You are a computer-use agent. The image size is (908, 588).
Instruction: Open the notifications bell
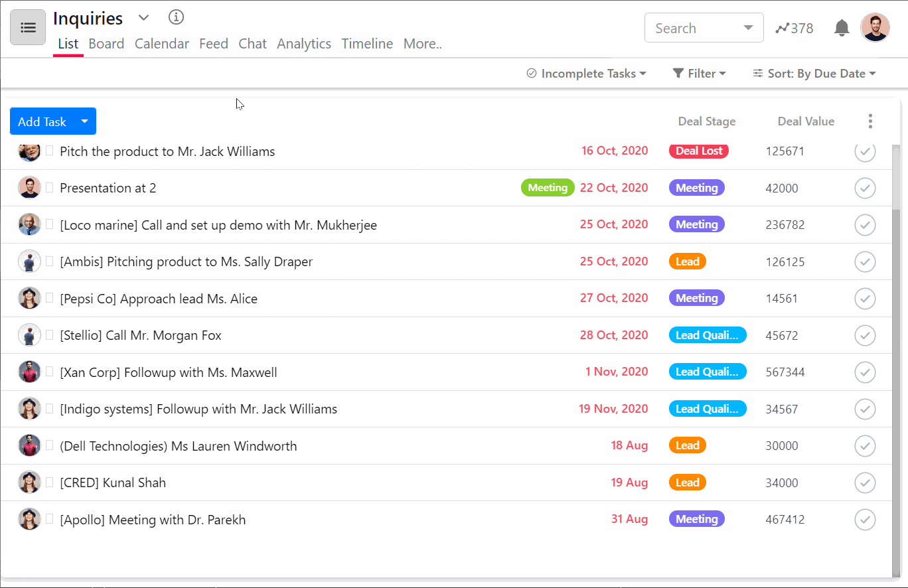pyautogui.click(x=841, y=28)
